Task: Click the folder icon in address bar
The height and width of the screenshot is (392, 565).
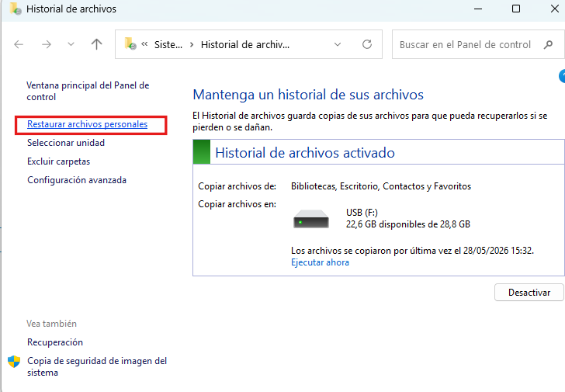Action: 130,44
